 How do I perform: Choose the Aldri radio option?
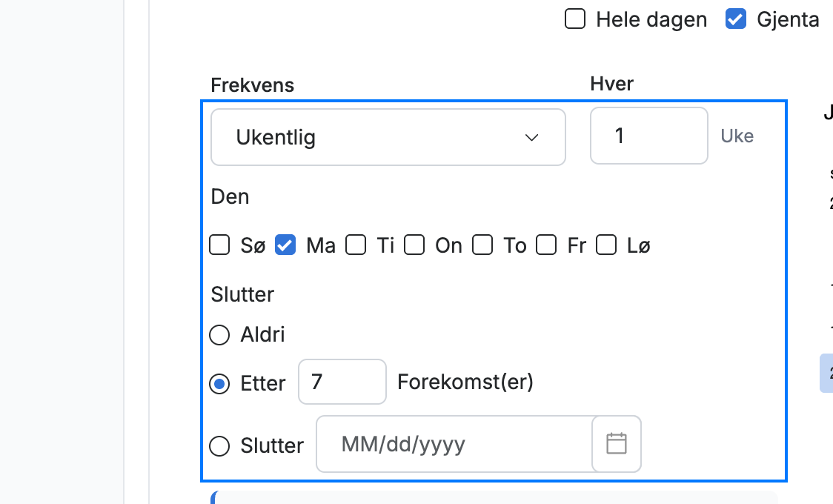click(219, 335)
